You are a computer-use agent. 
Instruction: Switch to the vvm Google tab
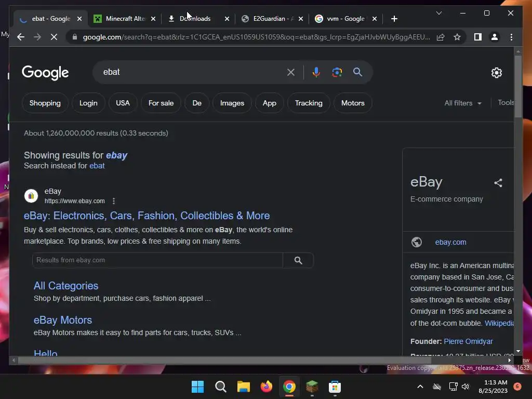[345, 19]
